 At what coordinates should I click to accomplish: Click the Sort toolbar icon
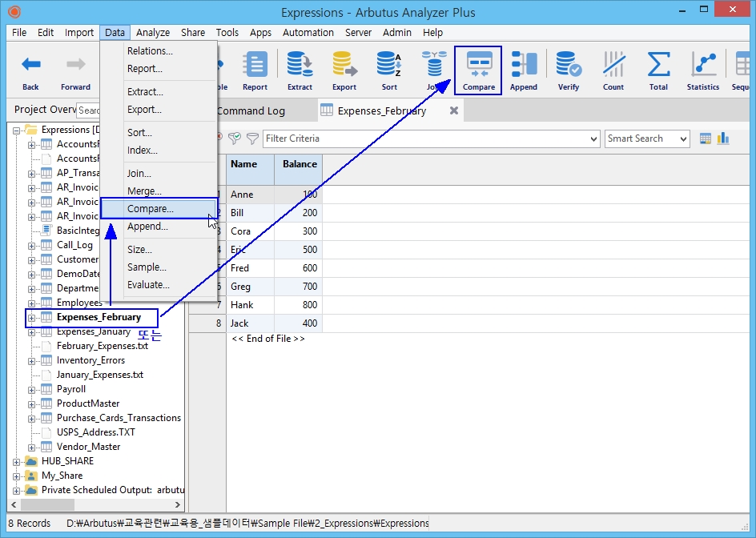tap(389, 65)
